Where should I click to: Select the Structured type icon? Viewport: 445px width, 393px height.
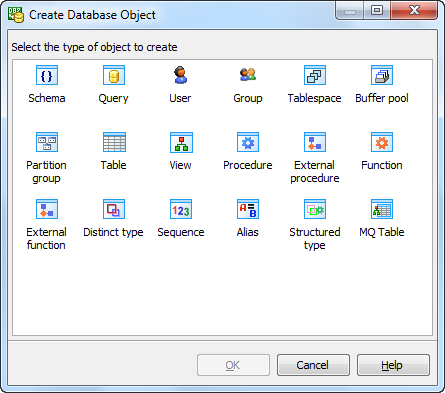[x=315, y=209]
